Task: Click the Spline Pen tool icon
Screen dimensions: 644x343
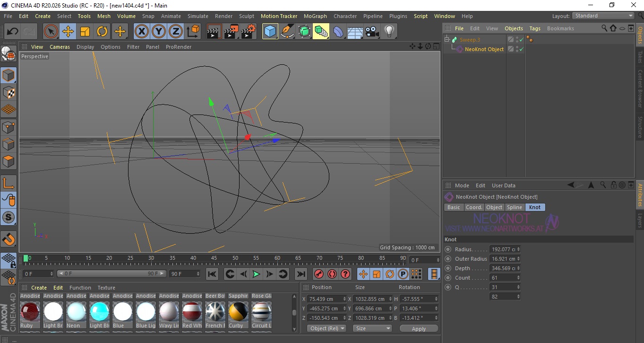Action: [287, 32]
